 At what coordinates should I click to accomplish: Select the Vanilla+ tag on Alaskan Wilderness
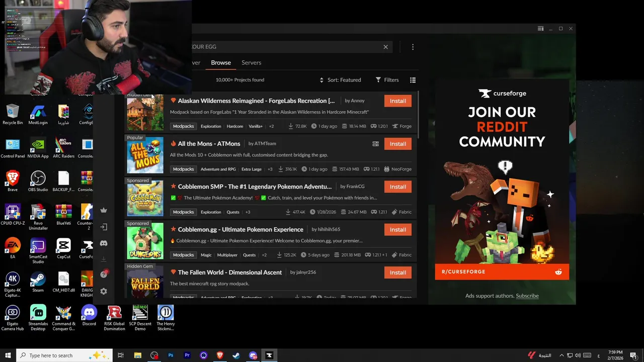[x=256, y=126]
